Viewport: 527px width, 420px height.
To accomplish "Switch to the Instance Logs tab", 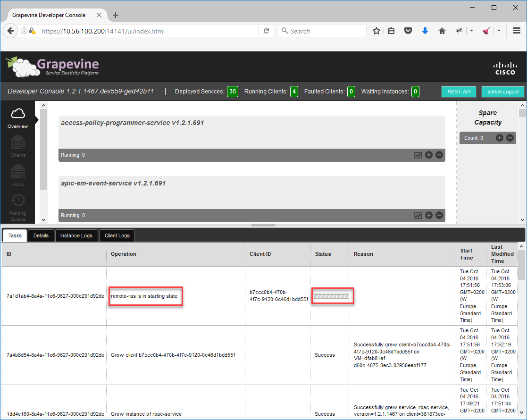I will (x=76, y=236).
